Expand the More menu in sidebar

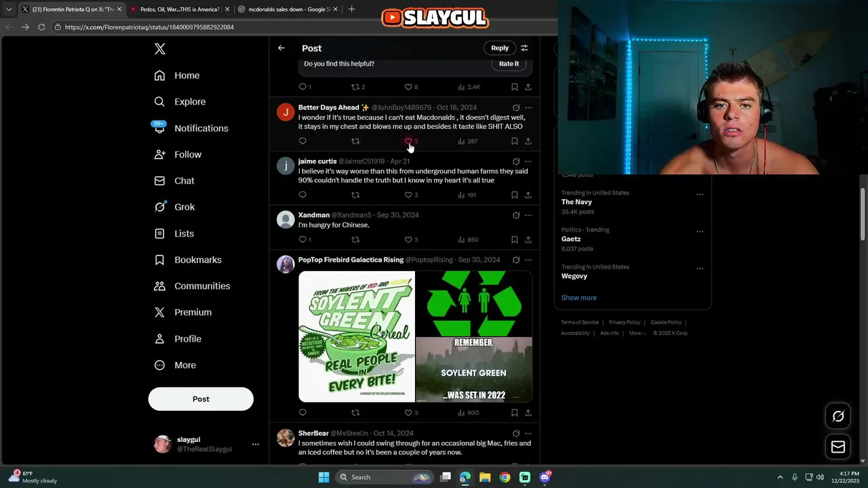pos(175,365)
